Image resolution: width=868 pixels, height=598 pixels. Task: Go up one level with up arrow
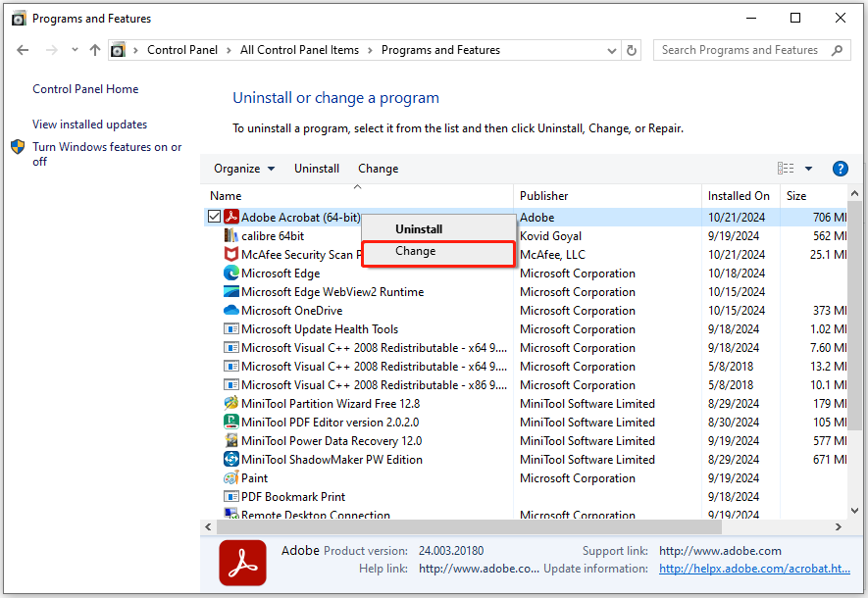click(x=95, y=50)
